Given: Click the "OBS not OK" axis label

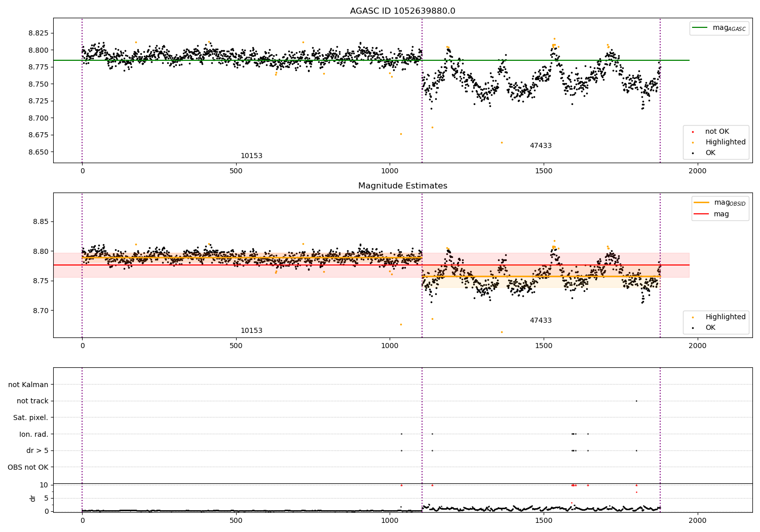Looking at the screenshot, I should [28, 467].
